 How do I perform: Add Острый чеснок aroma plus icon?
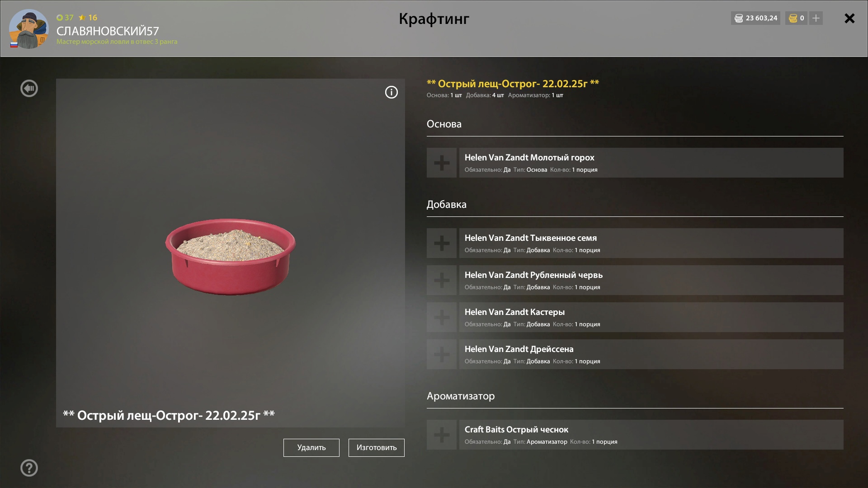(x=442, y=435)
